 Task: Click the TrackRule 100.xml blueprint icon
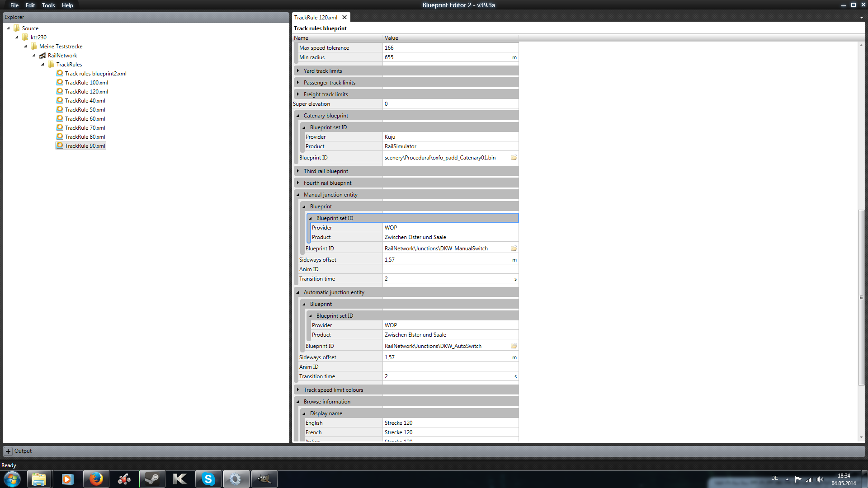60,82
